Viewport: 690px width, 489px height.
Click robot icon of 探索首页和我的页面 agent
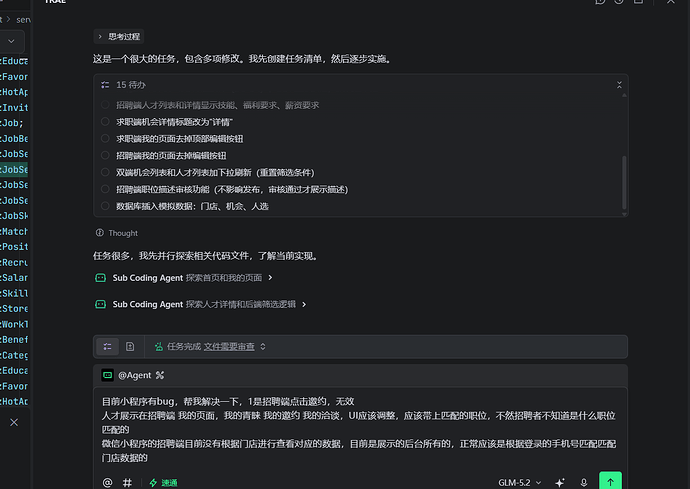coord(100,278)
